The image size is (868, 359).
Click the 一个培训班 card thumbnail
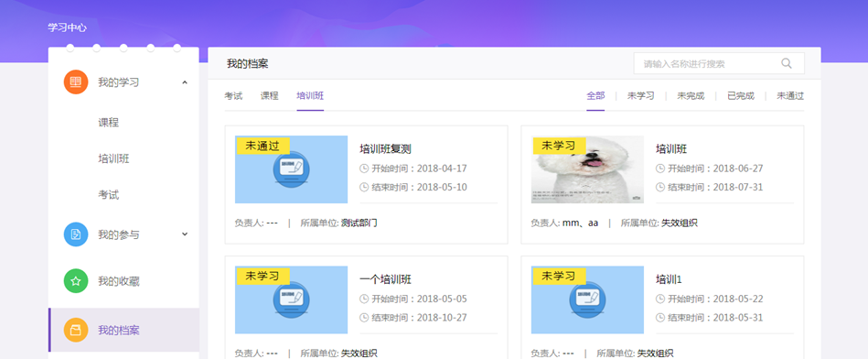[291, 299]
